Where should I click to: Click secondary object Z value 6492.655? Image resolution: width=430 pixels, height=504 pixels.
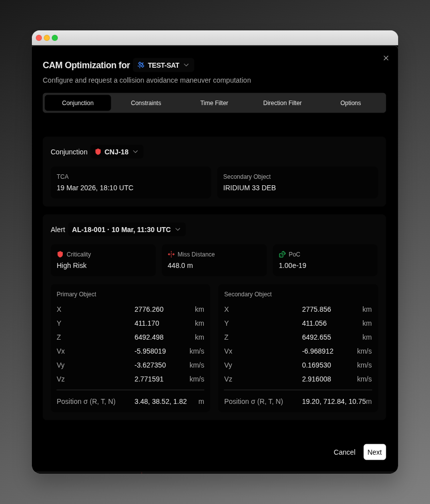(x=316, y=337)
